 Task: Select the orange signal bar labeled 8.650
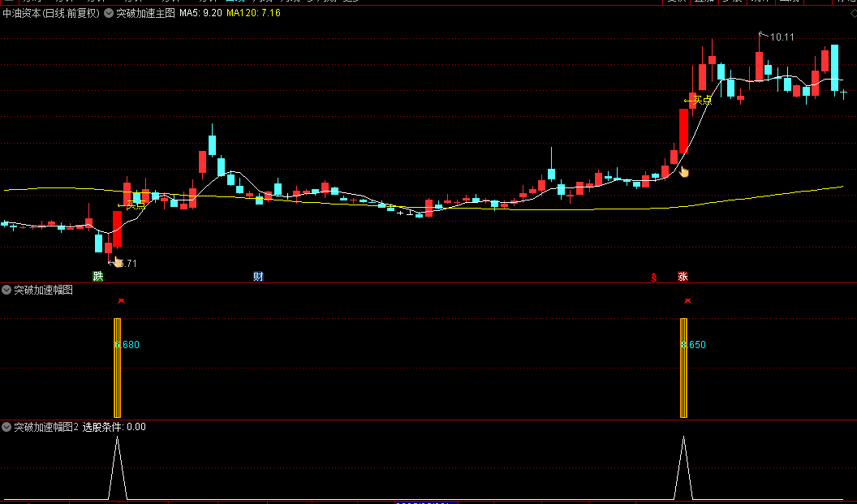pyautogui.click(x=683, y=368)
